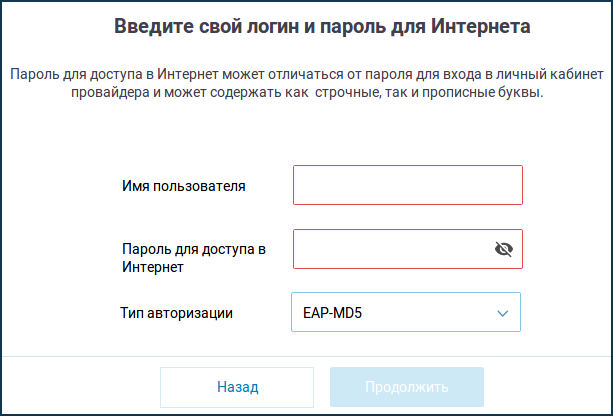613x416 pixels.
Task: Select the "EAP-MD5" value text
Action: 332,313
